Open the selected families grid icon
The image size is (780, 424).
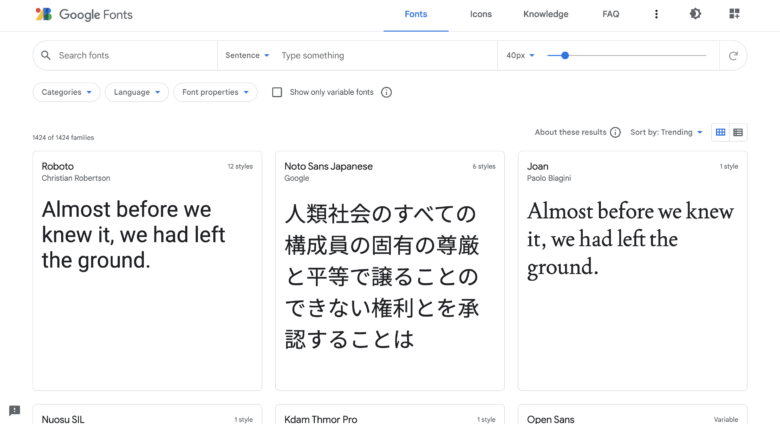pos(734,14)
